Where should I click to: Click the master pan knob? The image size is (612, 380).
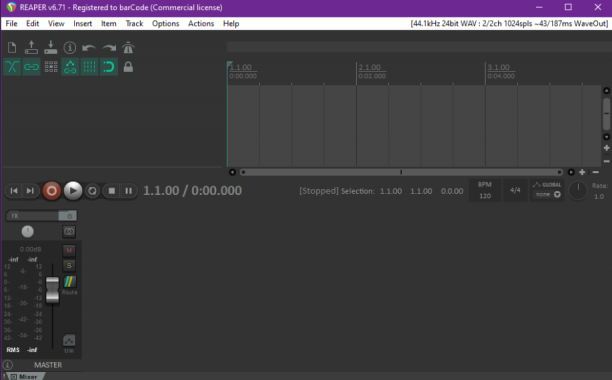[27, 231]
